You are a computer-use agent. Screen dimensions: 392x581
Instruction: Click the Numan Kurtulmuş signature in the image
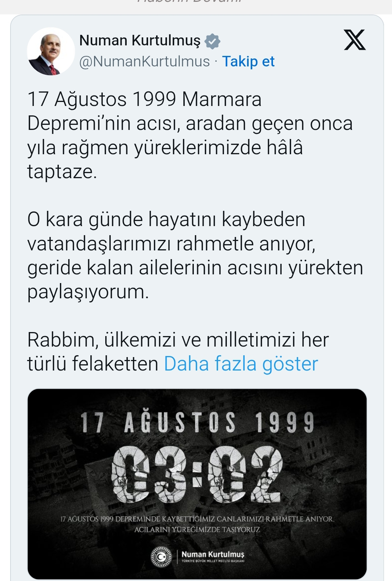coord(213,554)
